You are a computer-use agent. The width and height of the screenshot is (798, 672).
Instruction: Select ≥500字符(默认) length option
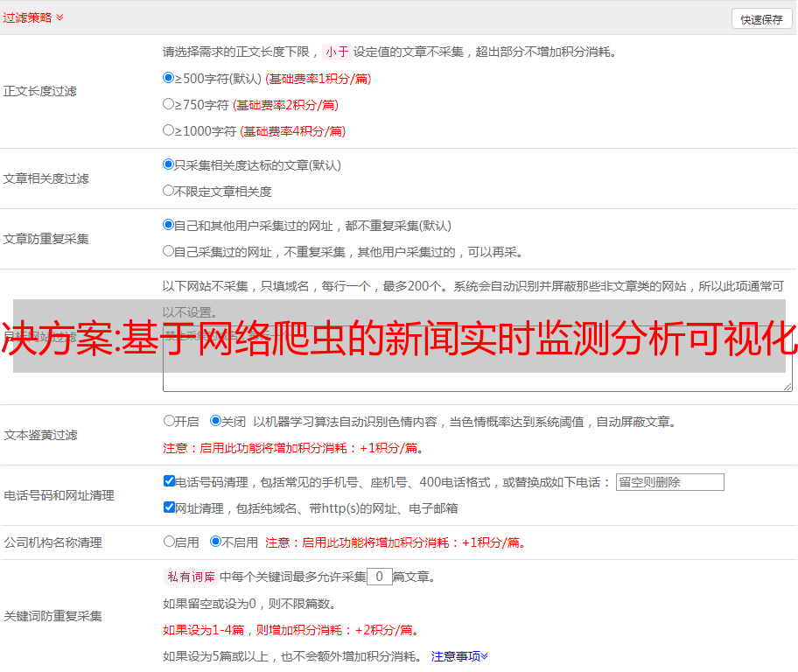[x=169, y=78]
